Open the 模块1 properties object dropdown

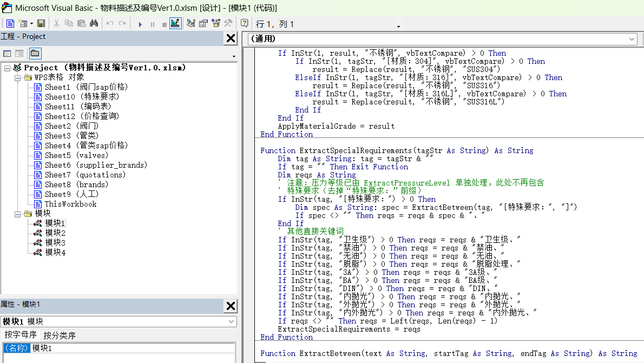119,321
